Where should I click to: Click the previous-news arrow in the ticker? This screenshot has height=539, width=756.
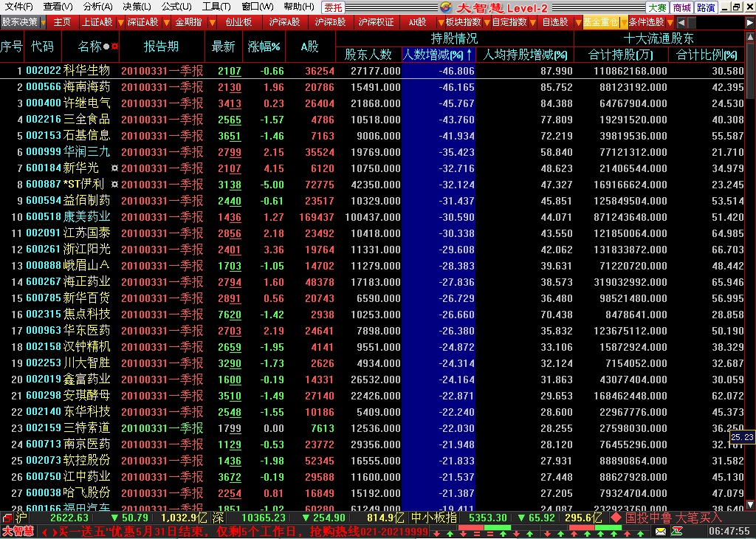[44, 532]
